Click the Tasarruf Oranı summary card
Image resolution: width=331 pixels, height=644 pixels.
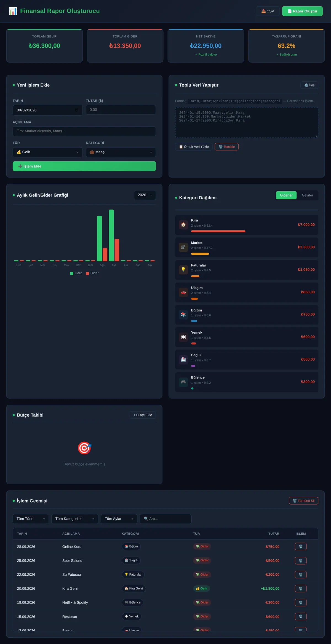[286, 46]
